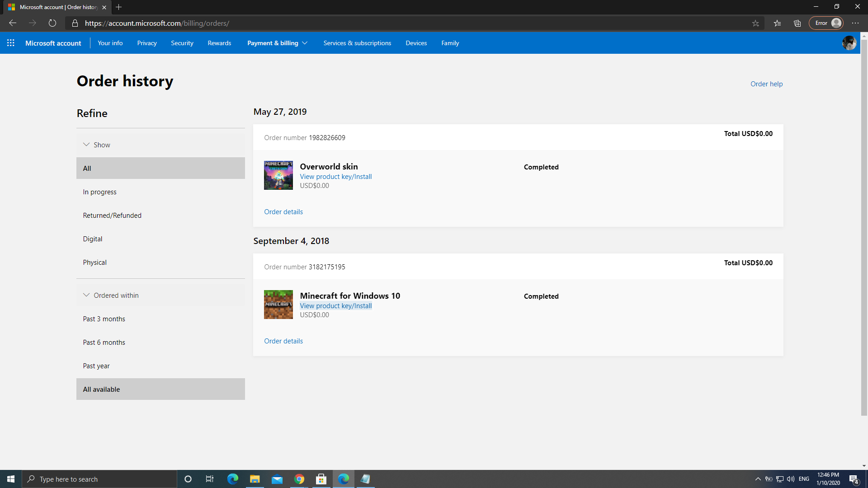Launch Google Chrome from the taskbar
The width and height of the screenshot is (868, 488).
pos(299,479)
